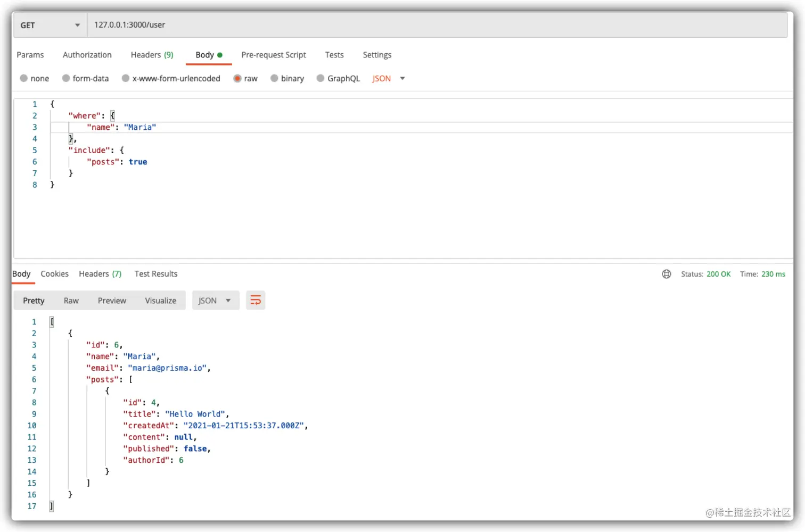Click the "email": "maria@prisma.io" response line

[x=149, y=368]
